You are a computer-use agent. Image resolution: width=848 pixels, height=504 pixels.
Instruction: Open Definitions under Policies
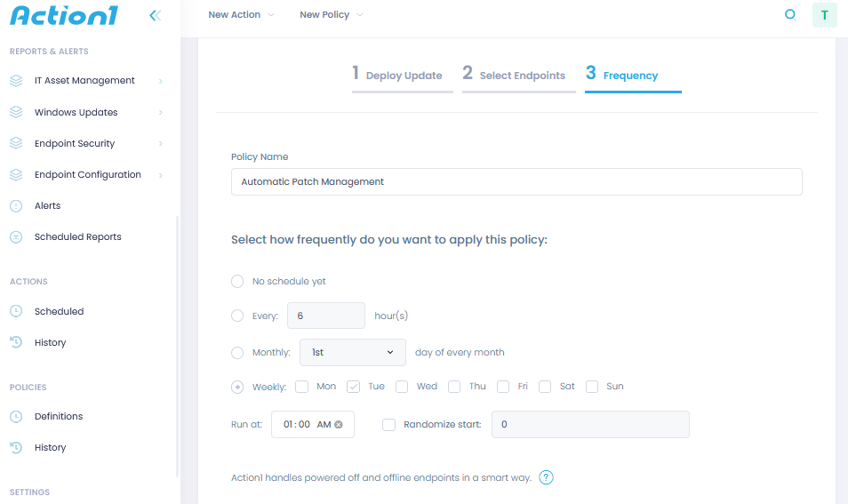point(59,416)
